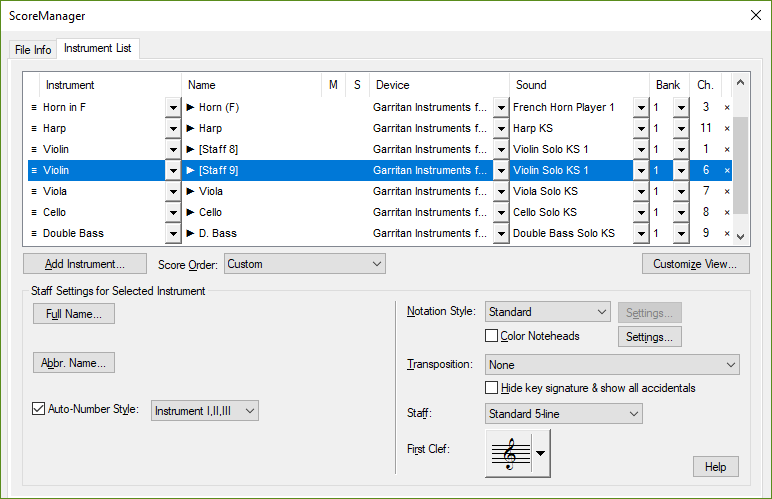This screenshot has height=499, width=772.
Task: Switch to the File Info tab
Action: coord(33,49)
